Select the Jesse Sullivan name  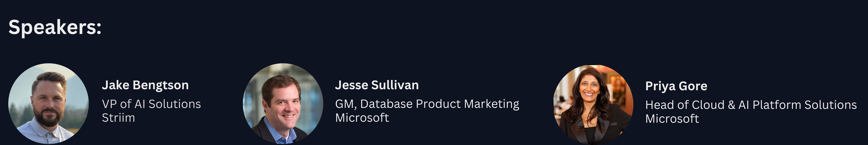point(377,85)
